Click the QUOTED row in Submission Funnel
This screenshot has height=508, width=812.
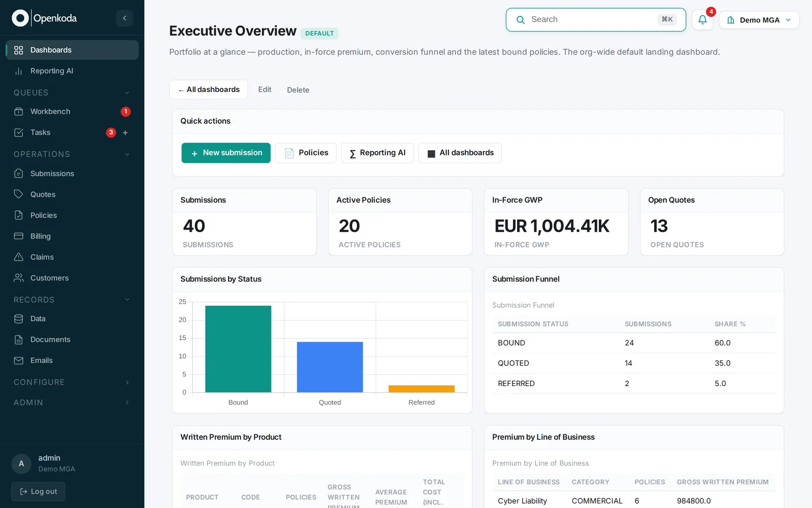click(x=634, y=363)
